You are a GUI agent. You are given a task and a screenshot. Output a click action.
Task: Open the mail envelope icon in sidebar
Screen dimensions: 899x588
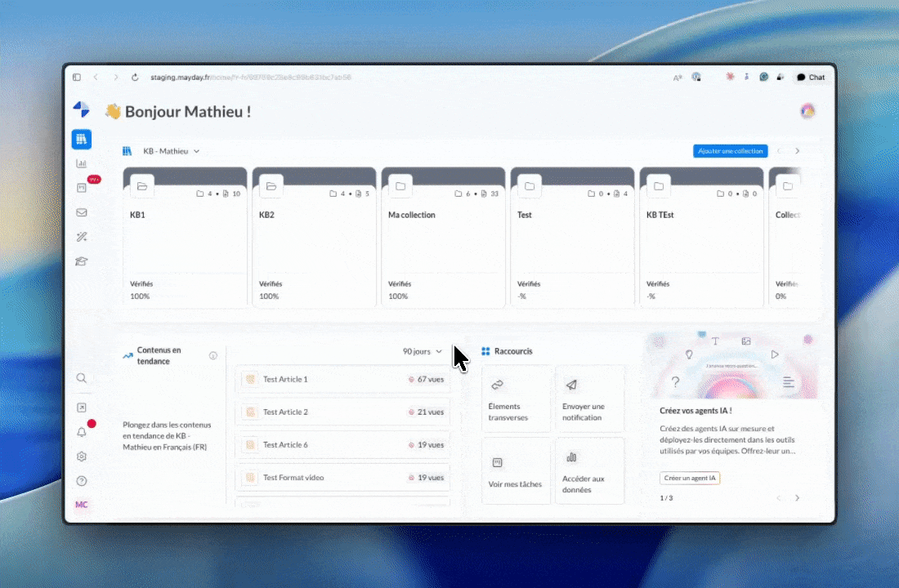[81, 212]
